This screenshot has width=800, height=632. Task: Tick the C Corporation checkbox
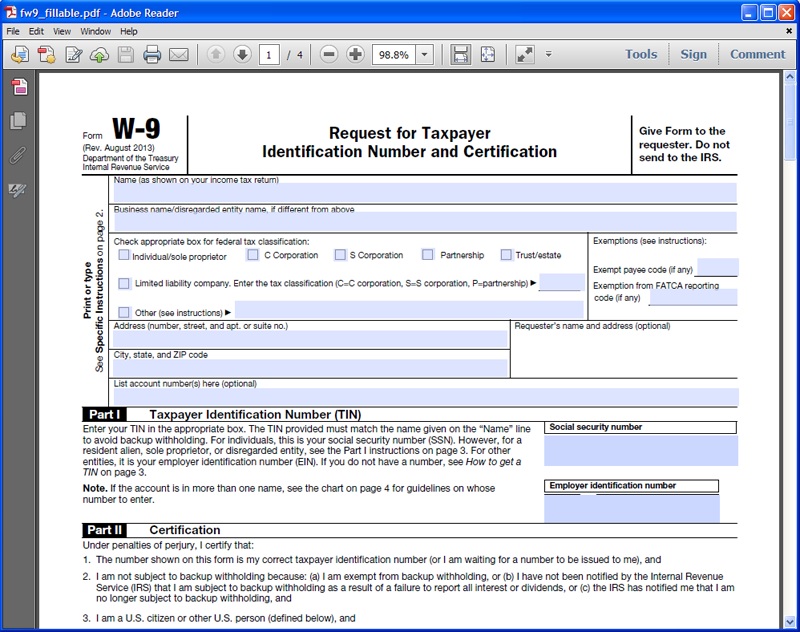[x=253, y=255]
